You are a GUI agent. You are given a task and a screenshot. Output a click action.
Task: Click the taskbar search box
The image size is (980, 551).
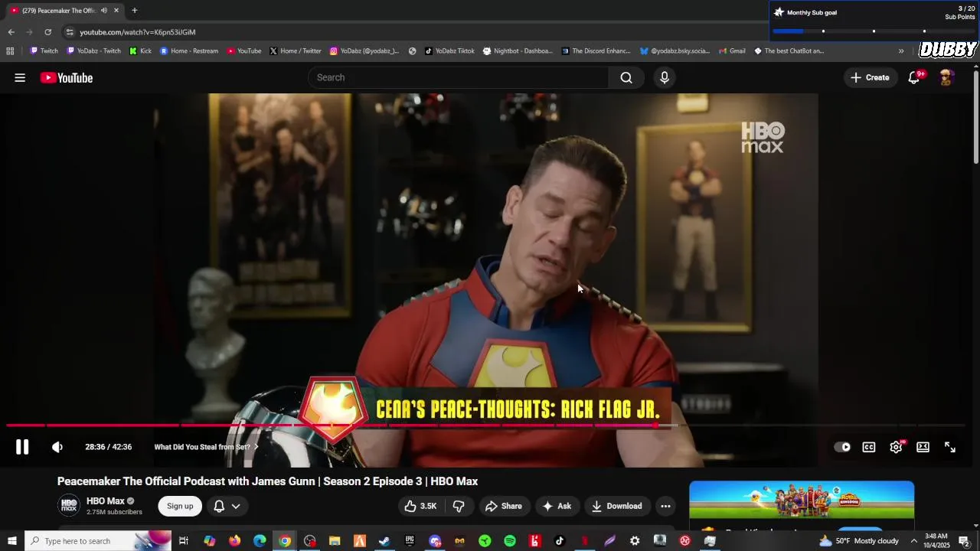point(98,541)
